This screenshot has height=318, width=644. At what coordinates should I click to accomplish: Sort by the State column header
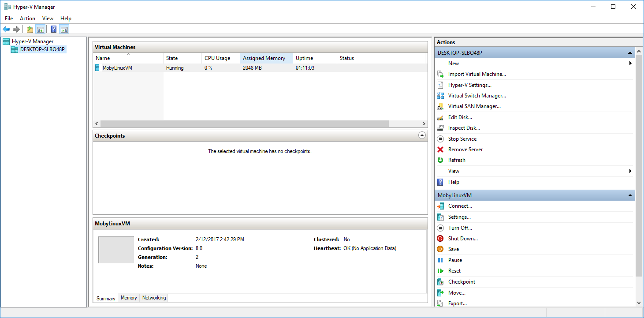182,58
